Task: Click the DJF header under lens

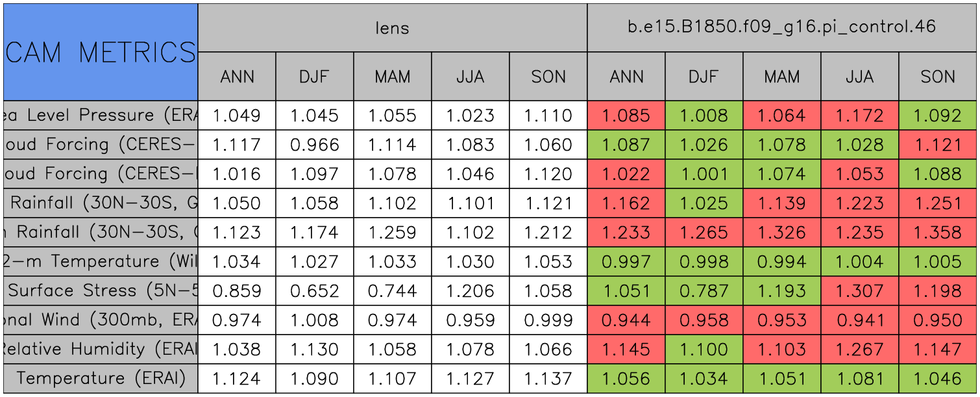Action: (314, 77)
